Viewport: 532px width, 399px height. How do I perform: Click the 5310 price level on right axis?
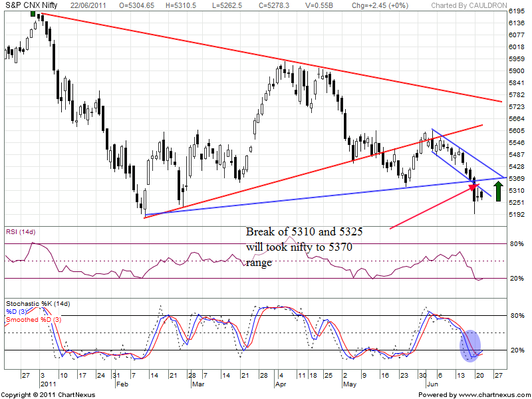[517, 190]
